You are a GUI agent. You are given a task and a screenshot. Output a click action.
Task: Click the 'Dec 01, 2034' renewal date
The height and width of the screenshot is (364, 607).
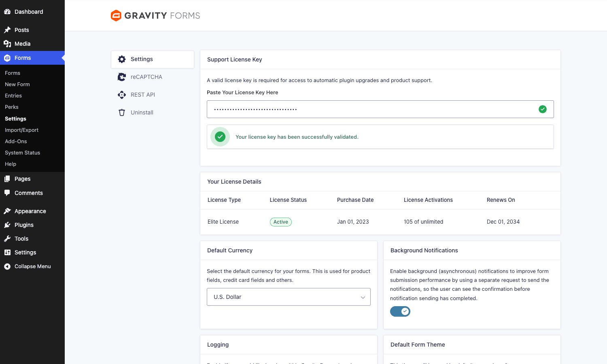tap(503, 222)
